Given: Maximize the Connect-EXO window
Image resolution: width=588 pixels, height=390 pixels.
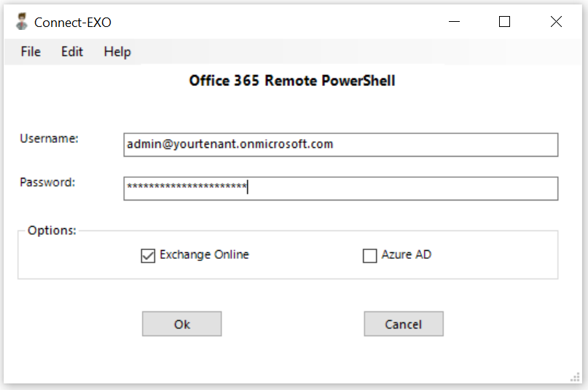Looking at the screenshot, I should click(x=504, y=22).
